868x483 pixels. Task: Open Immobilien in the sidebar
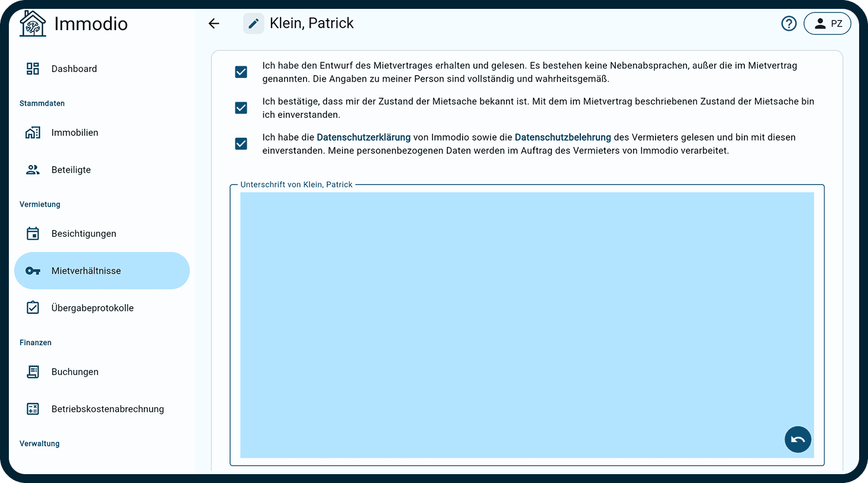(x=102, y=132)
